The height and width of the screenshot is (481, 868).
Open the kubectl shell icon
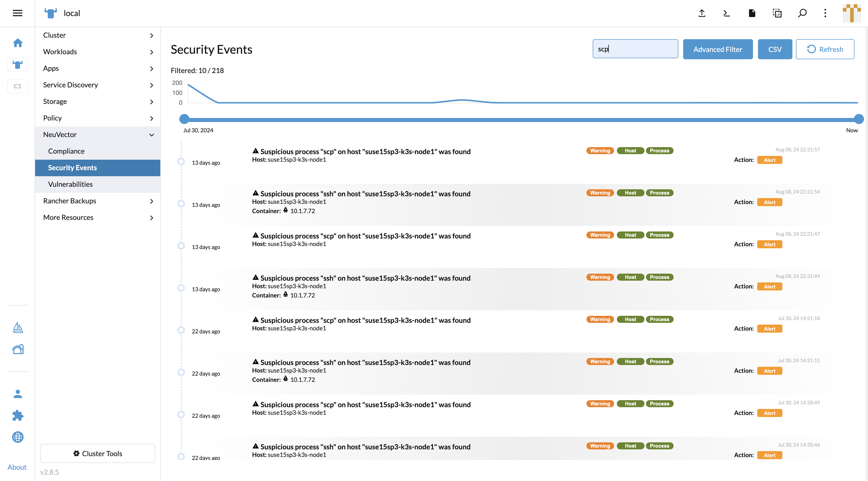(727, 13)
